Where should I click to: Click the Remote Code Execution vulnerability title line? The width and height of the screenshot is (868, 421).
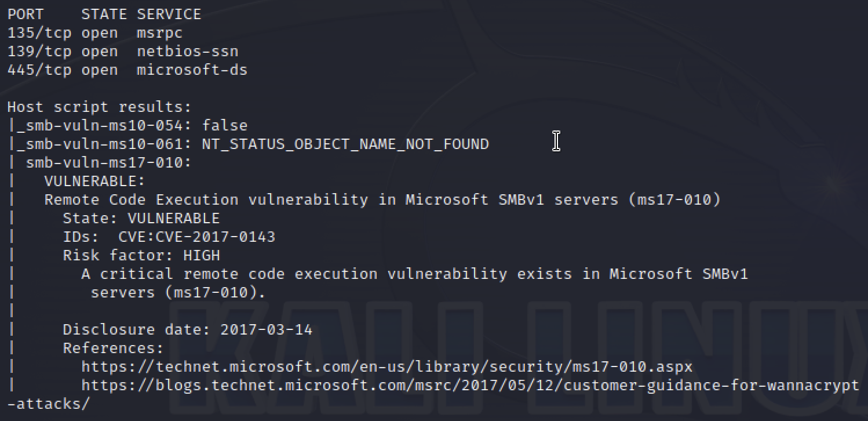click(382, 200)
